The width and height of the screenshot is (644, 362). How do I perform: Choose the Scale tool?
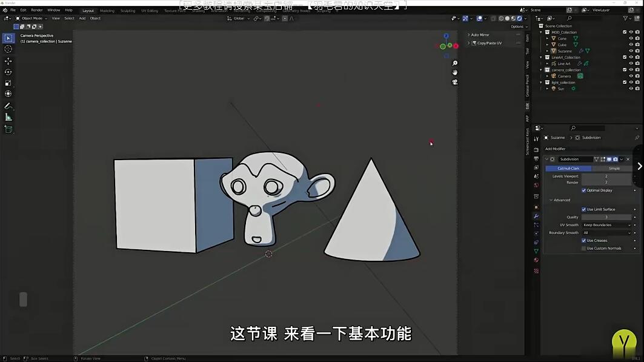pyautogui.click(x=8, y=83)
